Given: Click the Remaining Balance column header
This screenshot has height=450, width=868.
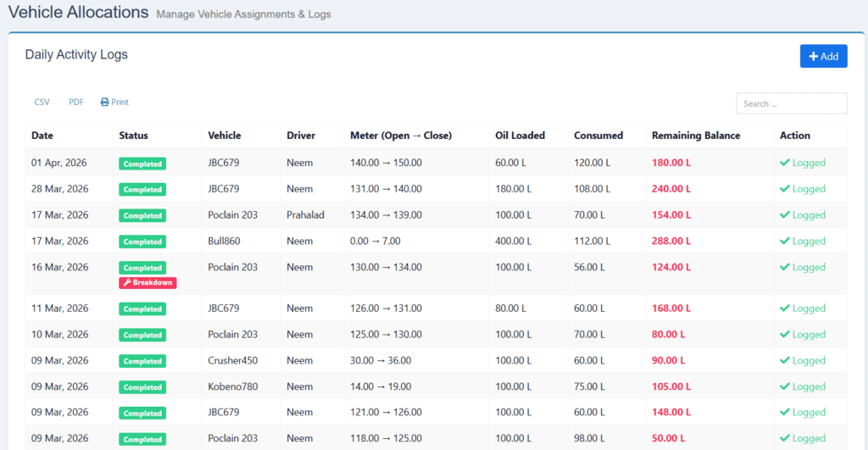Looking at the screenshot, I should coord(696,136).
